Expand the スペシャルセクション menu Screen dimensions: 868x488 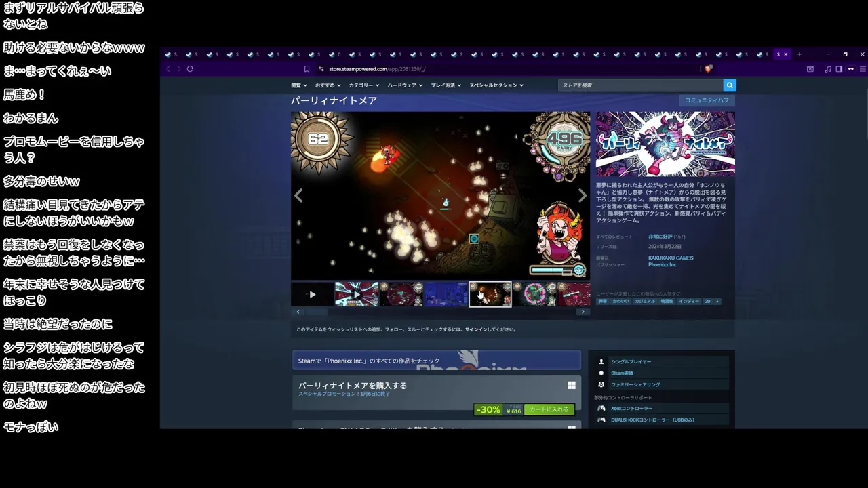coord(496,85)
